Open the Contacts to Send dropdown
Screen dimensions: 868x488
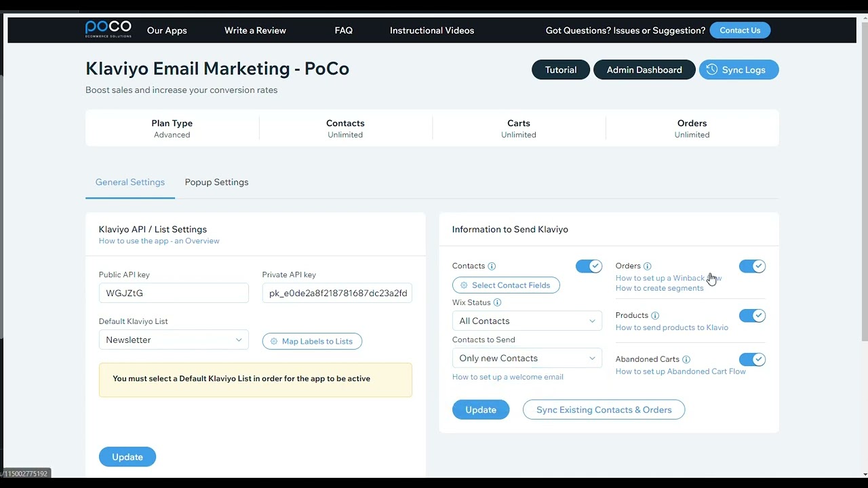(x=527, y=358)
